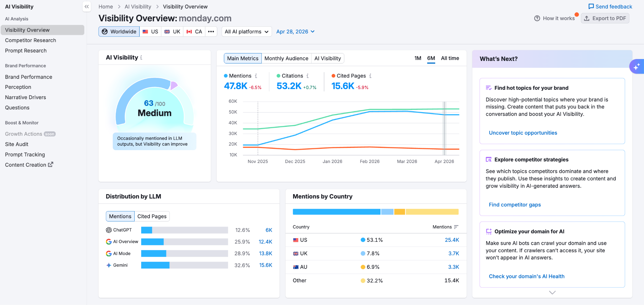The height and width of the screenshot is (305, 644).
Task: Click the Worldwide globe icon
Action: pos(105,31)
